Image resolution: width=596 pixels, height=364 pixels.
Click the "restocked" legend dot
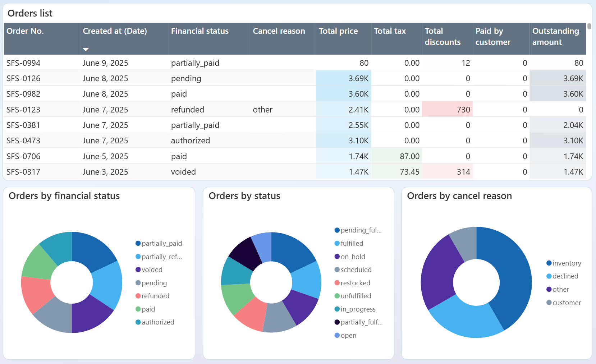click(x=336, y=283)
